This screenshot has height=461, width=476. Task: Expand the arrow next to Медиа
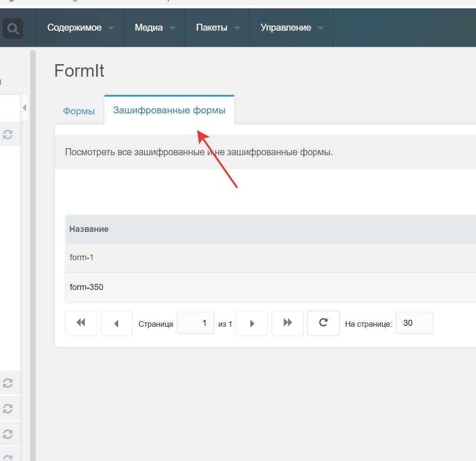[172, 28]
